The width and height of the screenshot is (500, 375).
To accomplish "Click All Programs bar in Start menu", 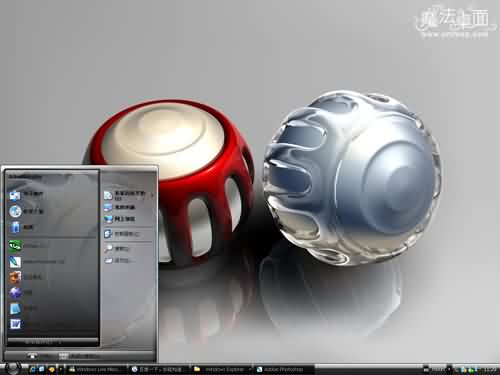I will (53, 341).
